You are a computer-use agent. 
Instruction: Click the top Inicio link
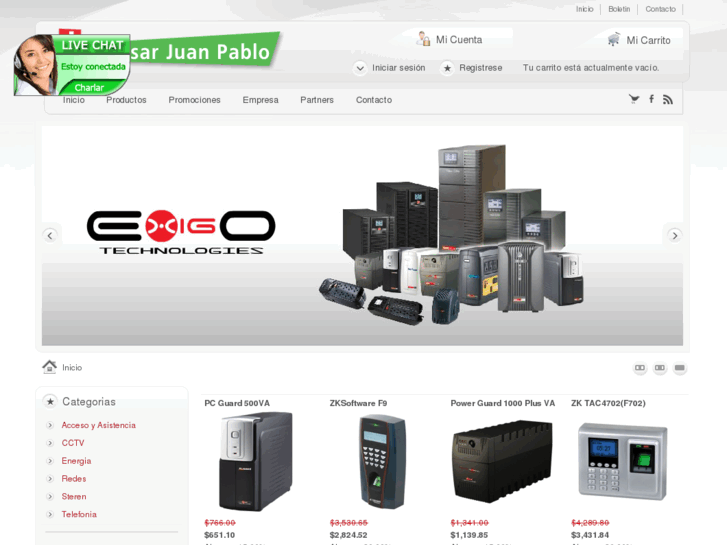pyautogui.click(x=585, y=9)
